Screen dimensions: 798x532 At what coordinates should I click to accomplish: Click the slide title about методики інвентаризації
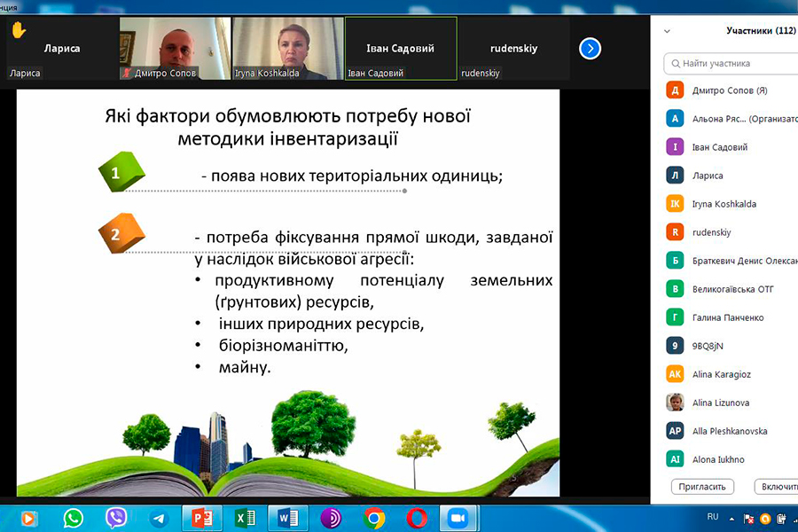point(287,128)
